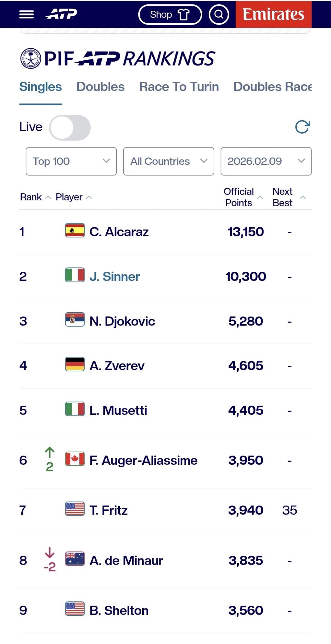This screenshot has width=331, height=644.
Task: Toggle the Live rankings switch
Action: (x=70, y=127)
